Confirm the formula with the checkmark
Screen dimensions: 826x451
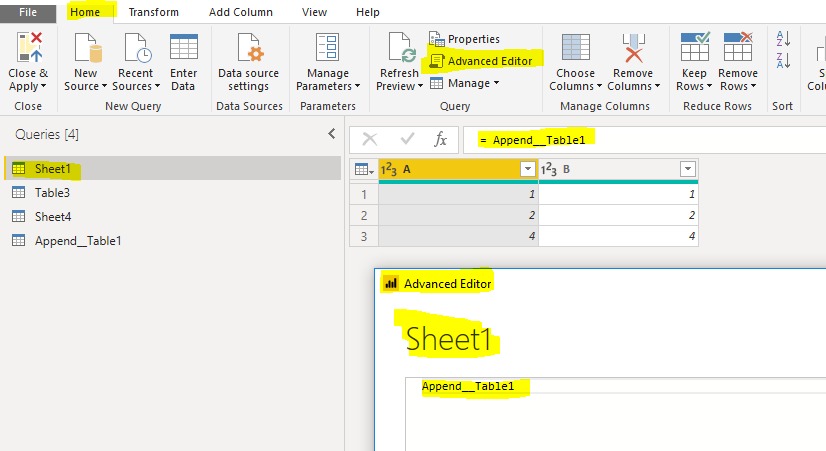[x=407, y=139]
